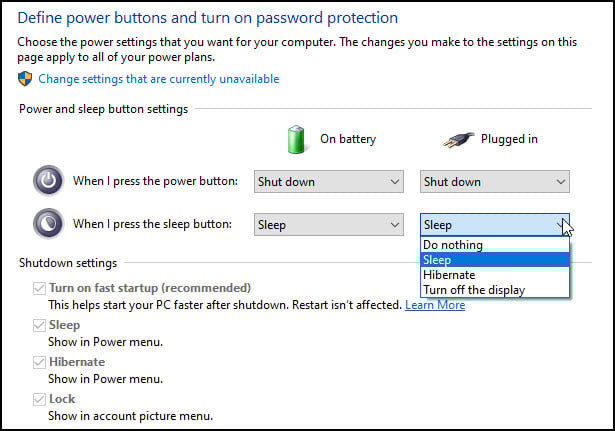Toggle Turn on fast startup checkbox
This screenshot has width=615, height=431.
[x=39, y=288]
